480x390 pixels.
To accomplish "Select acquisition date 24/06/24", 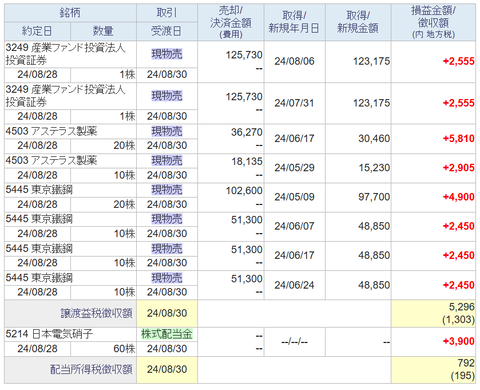I will pyautogui.click(x=294, y=285).
